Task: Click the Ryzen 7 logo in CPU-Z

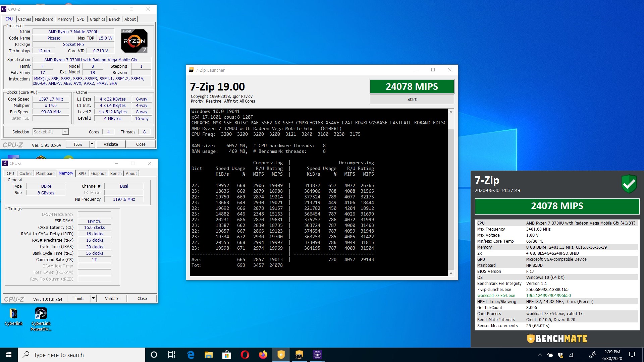Action: [x=134, y=41]
